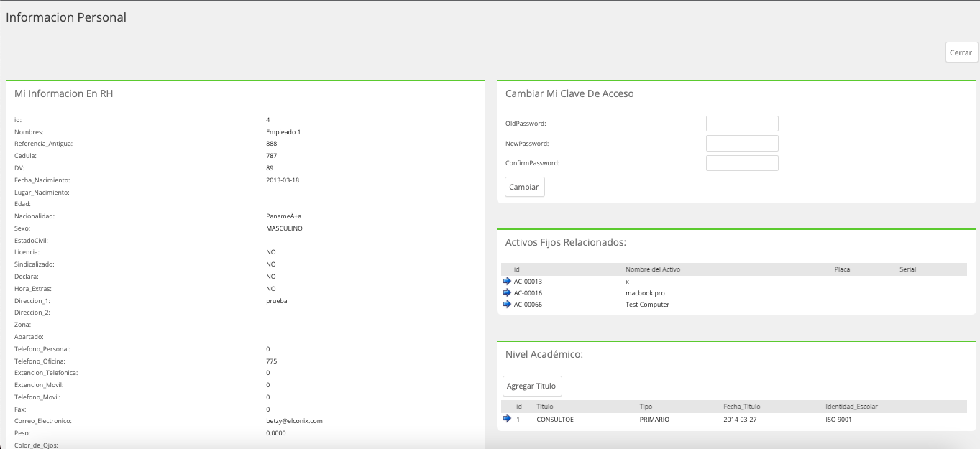
Task: Click the Telefono_Oficina value 775
Action: coord(271,361)
